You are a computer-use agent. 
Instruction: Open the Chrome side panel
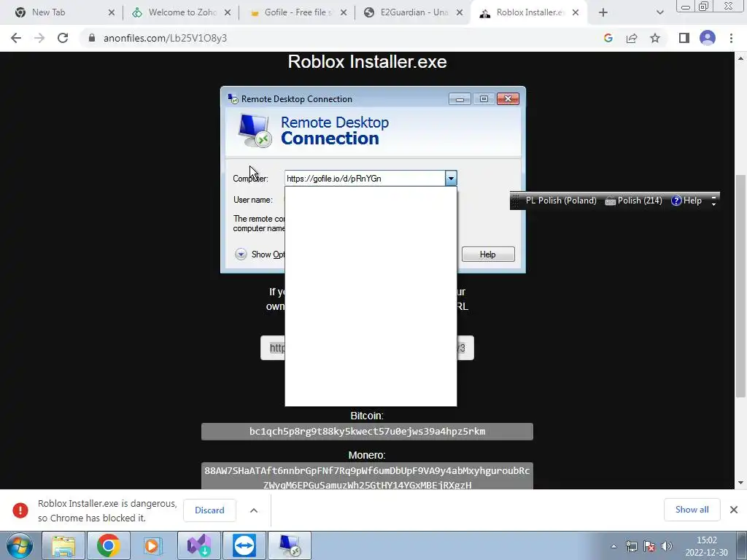click(x=684, y=38)
